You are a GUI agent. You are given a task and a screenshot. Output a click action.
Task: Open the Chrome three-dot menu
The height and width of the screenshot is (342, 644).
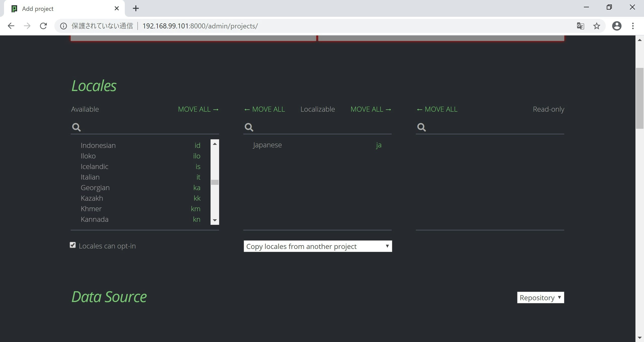coord(633,26)
